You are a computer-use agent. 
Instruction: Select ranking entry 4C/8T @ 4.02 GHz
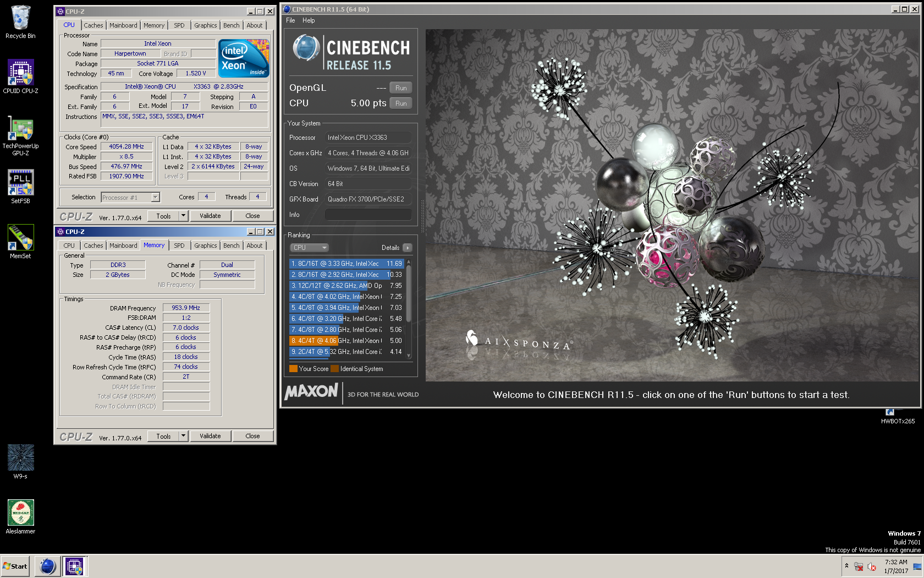[346, 297]
